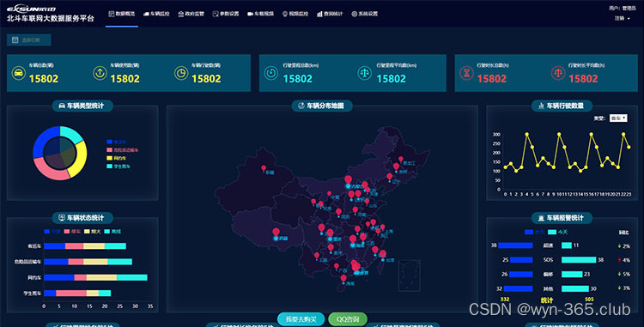Click the map pin at 新疆
The height and width of the screenshot is (327, 644).
pyautogui.click(x=264, y=168)
